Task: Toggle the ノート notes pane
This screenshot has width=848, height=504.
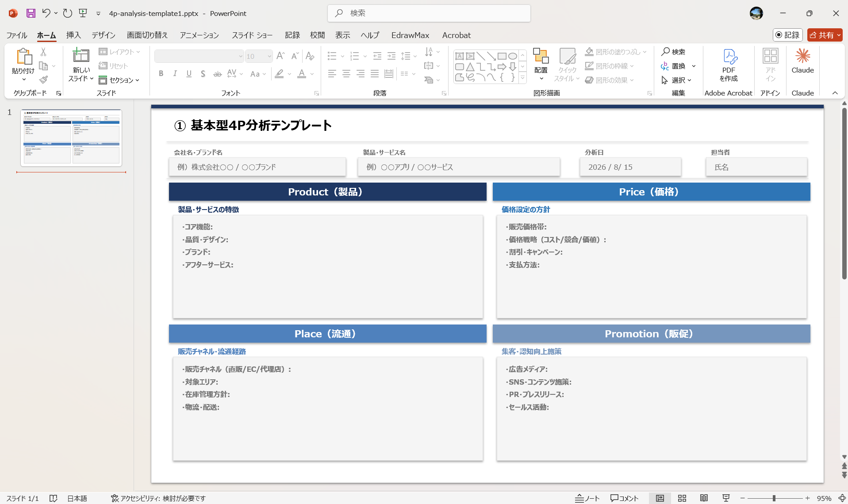Action: (x=587, y=498)
